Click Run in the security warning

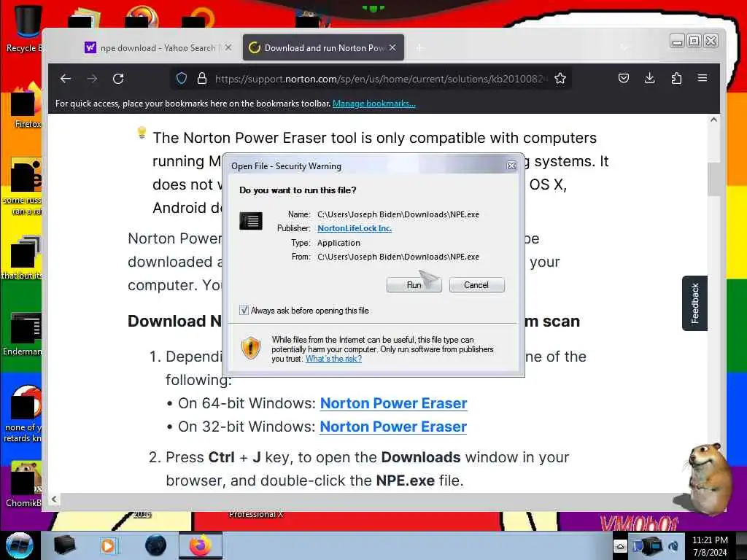tap(414, 285)
